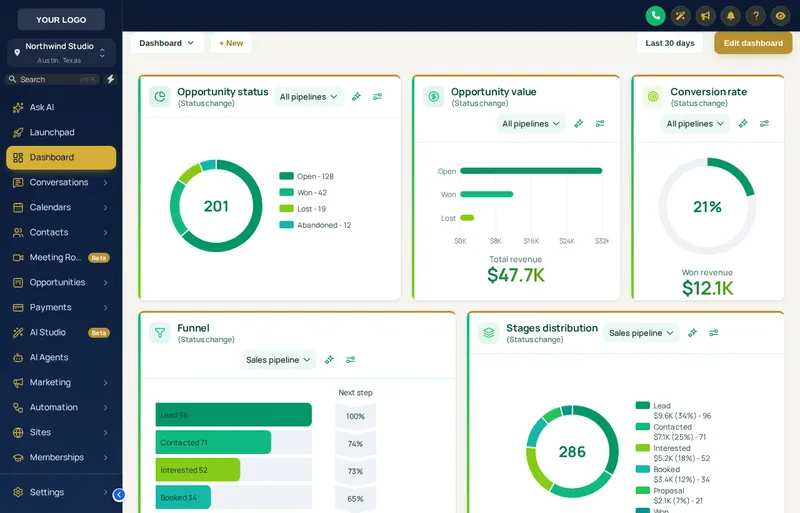Screen dimensions: 800x513
Task: Click the Stages distribution sparkle AI icon
Action: coord(692,333)
